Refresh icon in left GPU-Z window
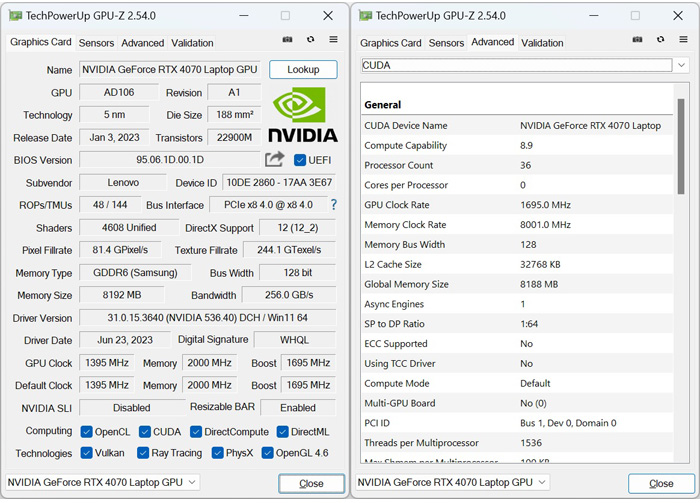Image resolution: width=700 pixels, height=503 pixels. (310, 40)
